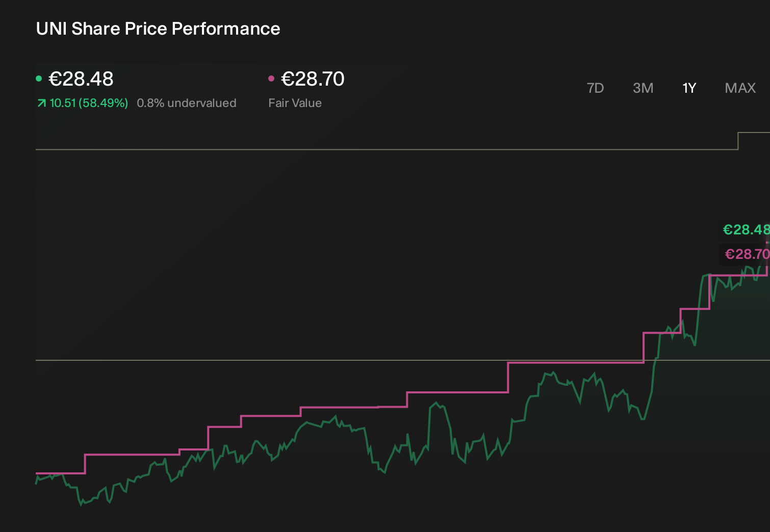
Task: Click the €28.48 current share price heading
Action: coord(81,79)
